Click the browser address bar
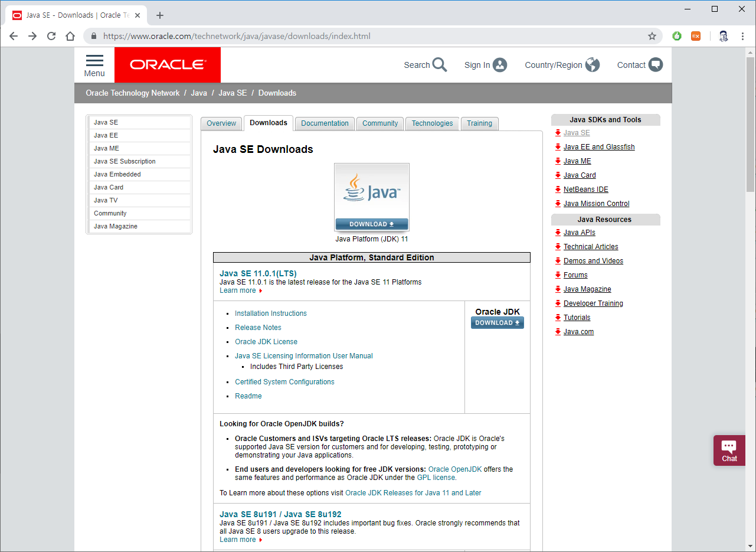 [372, 36]
